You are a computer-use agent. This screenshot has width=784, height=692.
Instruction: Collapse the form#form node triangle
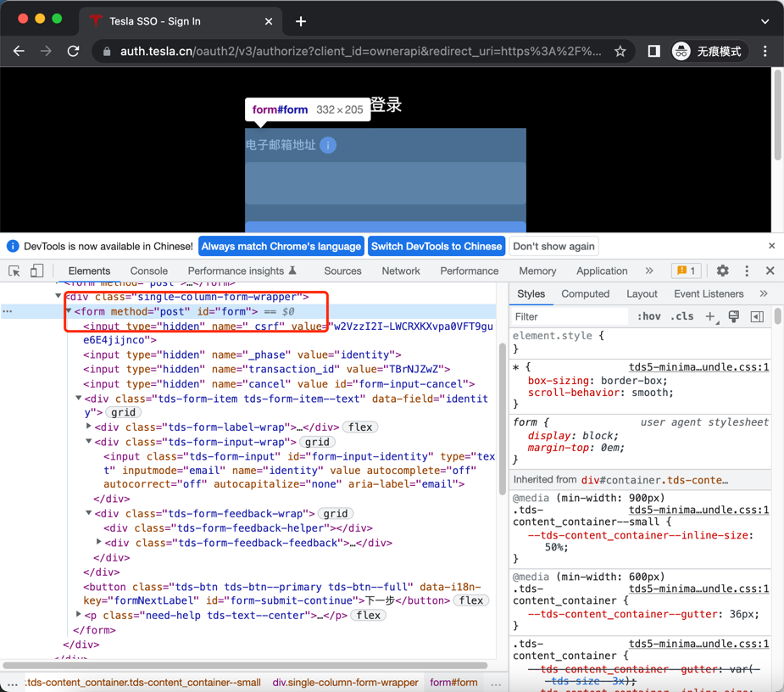click(69, 310)
